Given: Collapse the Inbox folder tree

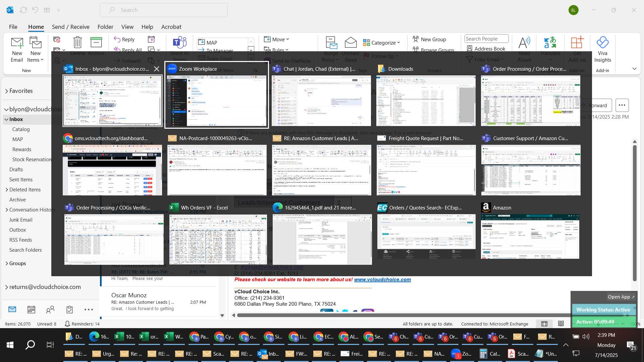Looking at the screenshot, I should 6,119.
